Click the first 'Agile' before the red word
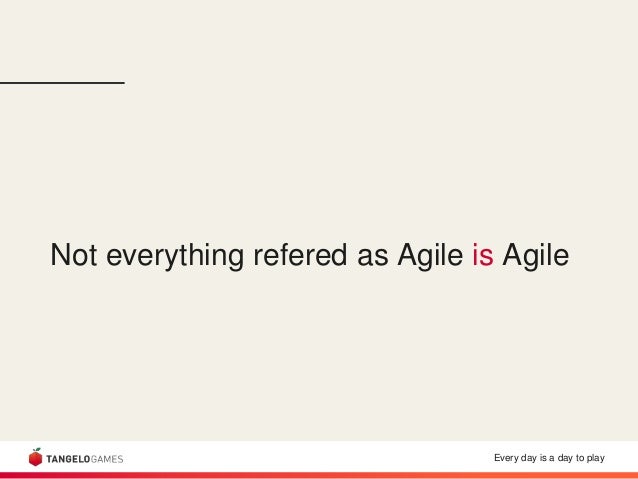 430,256
